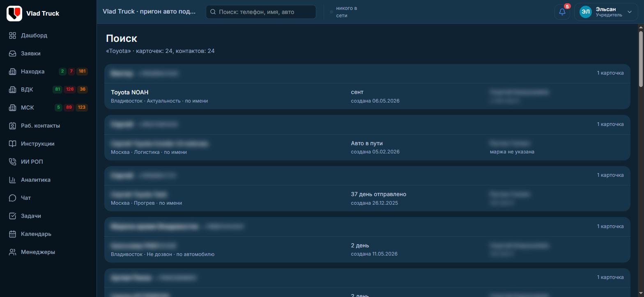This screenshot has height=297, width=644.
Task: Expand the Эльсан profile dropdown chevron
Action: (x=630, y=12)
